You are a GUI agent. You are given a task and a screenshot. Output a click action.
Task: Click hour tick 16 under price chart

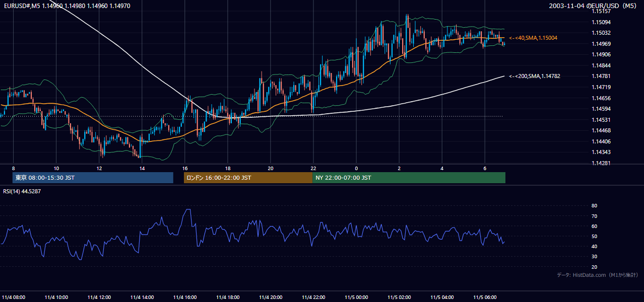[x=185, y=168]
